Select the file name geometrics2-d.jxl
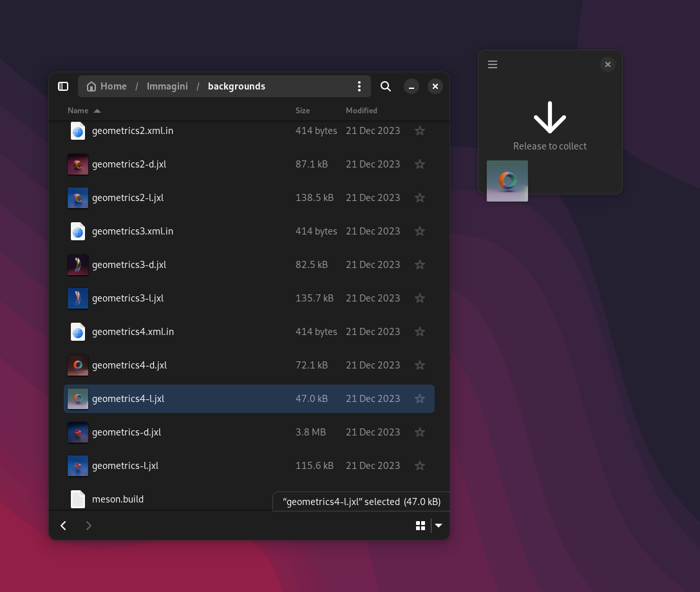This screenshot has width=700, height=592. coord(129,164)
